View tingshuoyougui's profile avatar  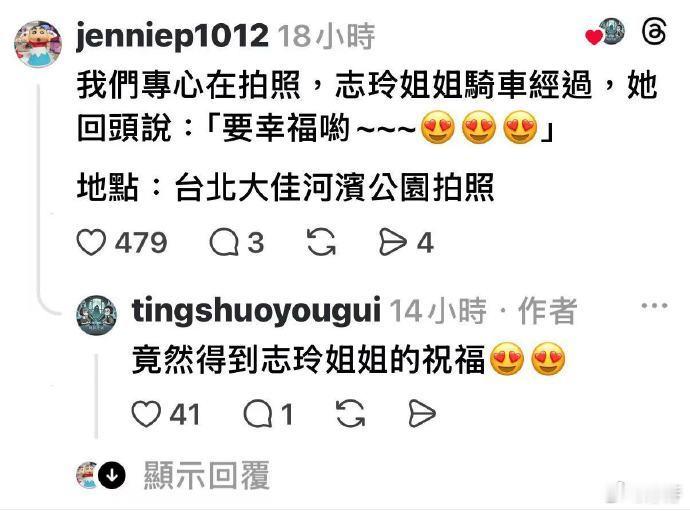click(x=97, y=316)
